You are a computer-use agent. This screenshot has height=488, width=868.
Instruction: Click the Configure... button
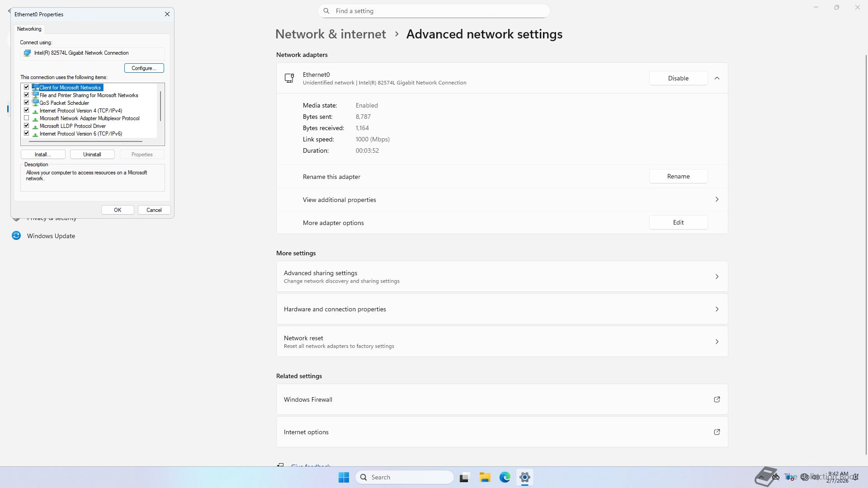[x=144, y=68]
